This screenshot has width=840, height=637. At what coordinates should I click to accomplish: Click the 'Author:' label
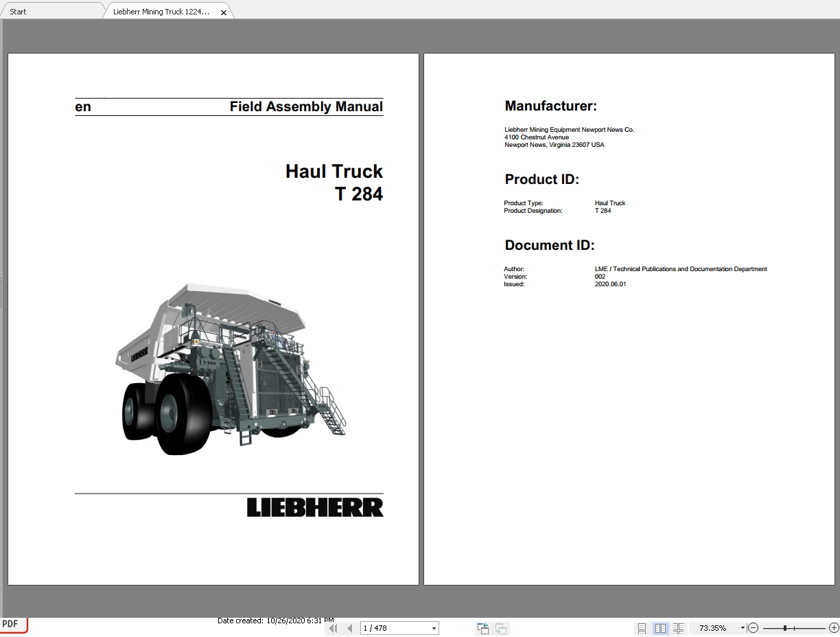click(514, 269)
